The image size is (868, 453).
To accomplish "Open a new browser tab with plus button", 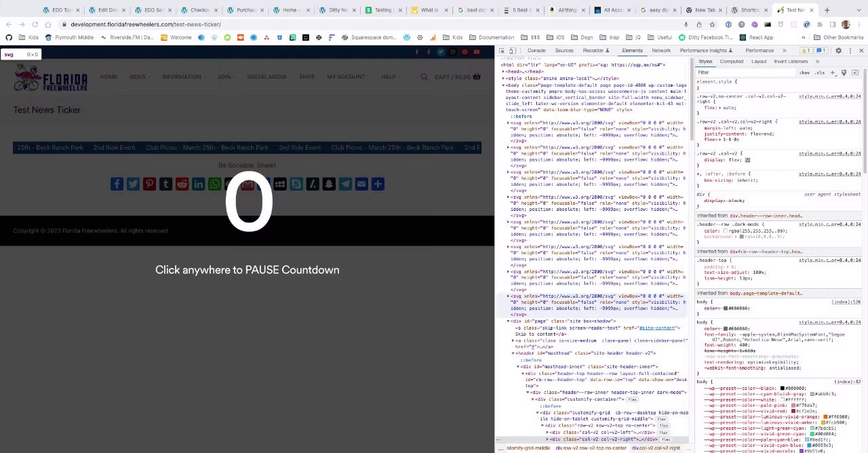I will [x=827, y=10].
